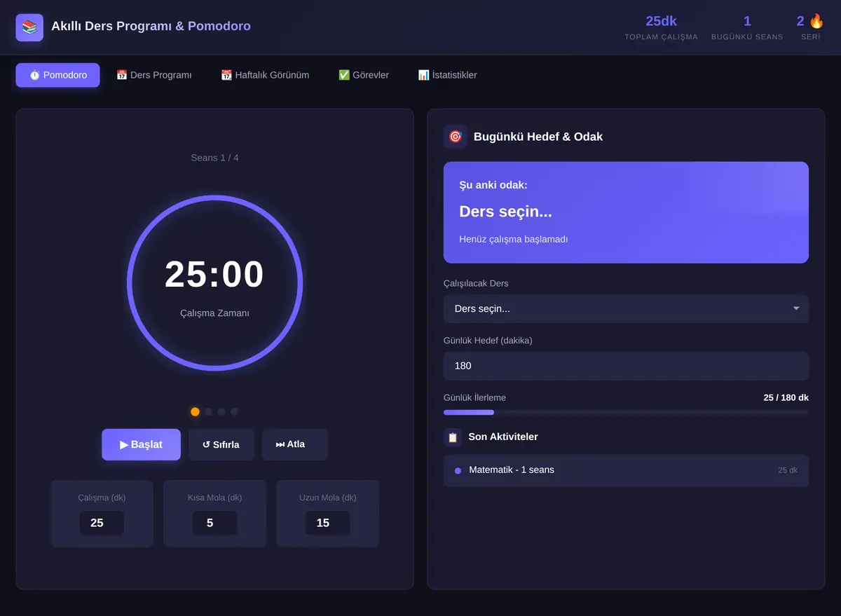Start the timer with Başlat button
The image size is (841, 616).
coord(141,444)
